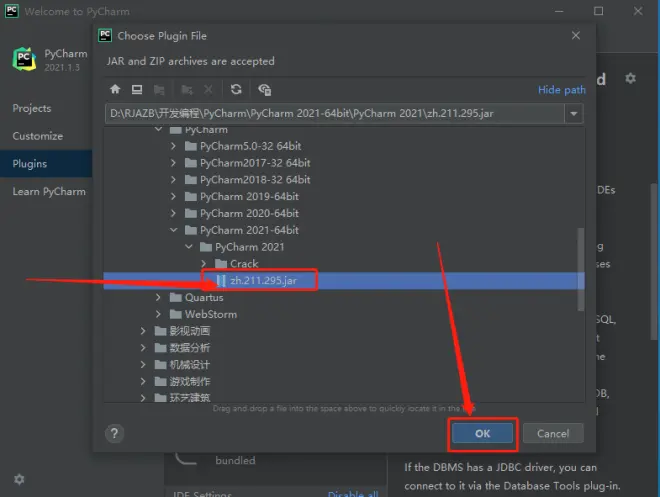Maximize the Welcome to PyCharm window
This screenshot has width=660, height=497.
pyautogui.click(x=598, y=11)
